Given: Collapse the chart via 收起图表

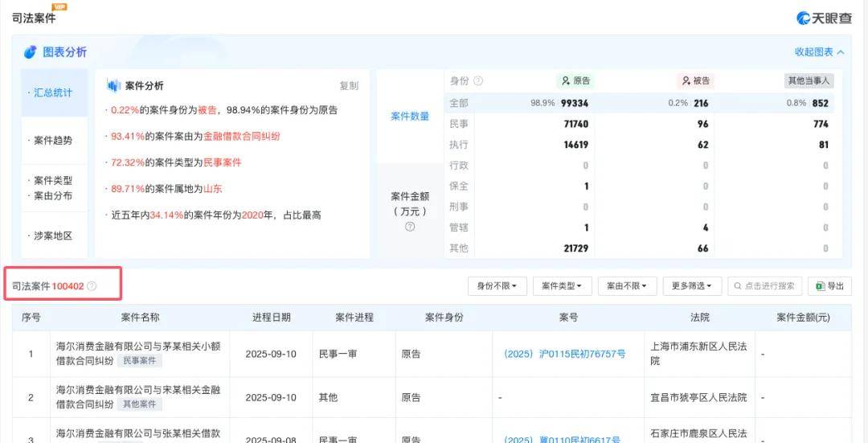Looking at the screenshot, I should click(819, 52).
